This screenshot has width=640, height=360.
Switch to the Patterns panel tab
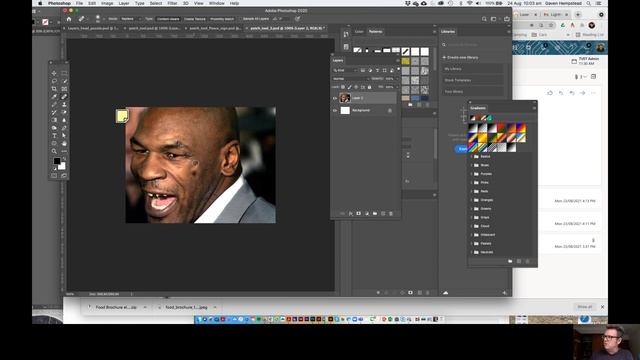click(x=376, y=31)
